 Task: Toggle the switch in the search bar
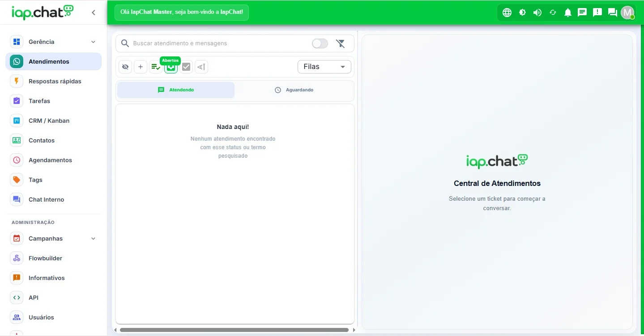click(x=320, y=43)
